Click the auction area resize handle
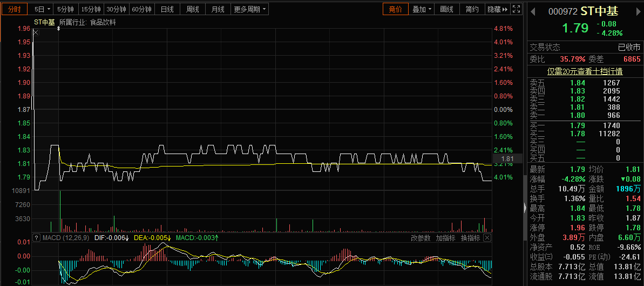Screen dimensions: 644x286 point(58,29)
